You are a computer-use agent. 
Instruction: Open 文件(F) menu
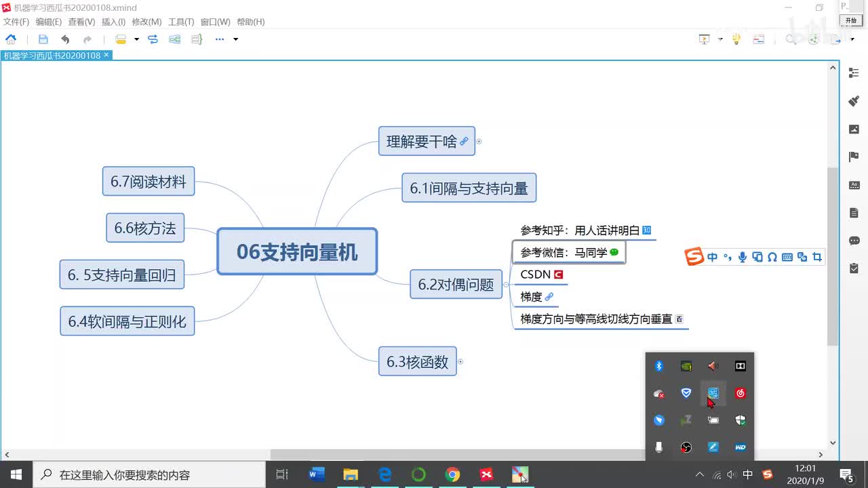point(16,22)
